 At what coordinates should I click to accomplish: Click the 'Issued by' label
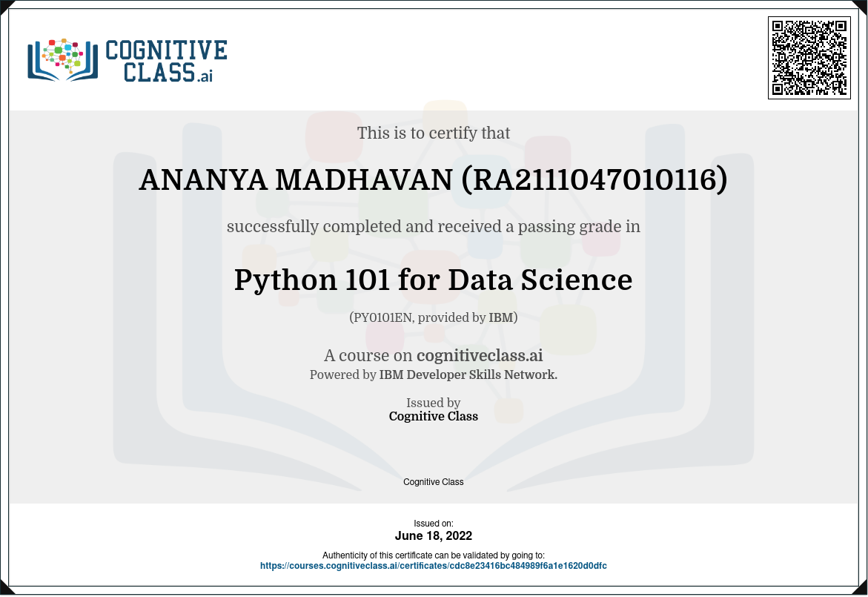point(433,403)
